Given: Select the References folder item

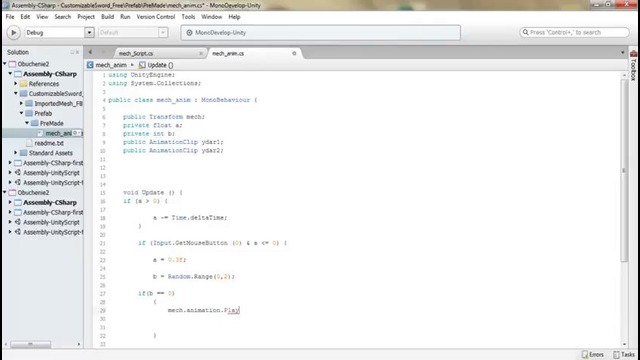Looking at the screenshot, I should (x=44, y=84).
